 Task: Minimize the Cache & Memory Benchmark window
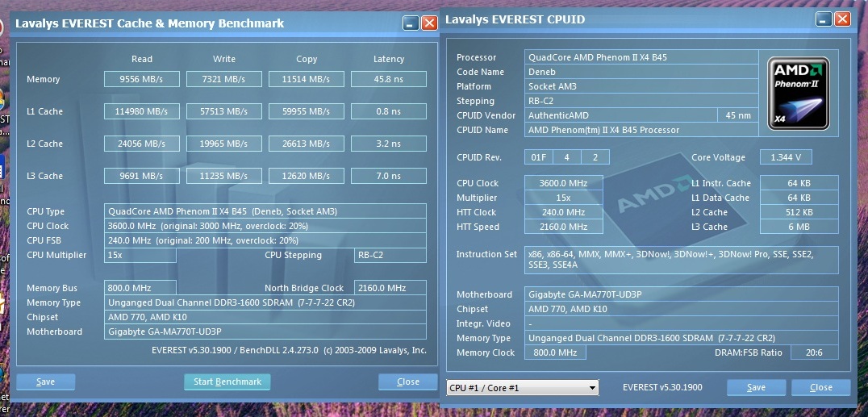411,23
